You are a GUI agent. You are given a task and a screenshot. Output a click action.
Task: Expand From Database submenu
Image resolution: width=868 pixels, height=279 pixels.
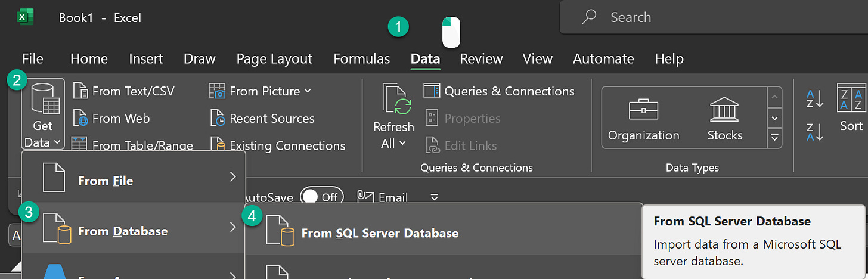134,231
